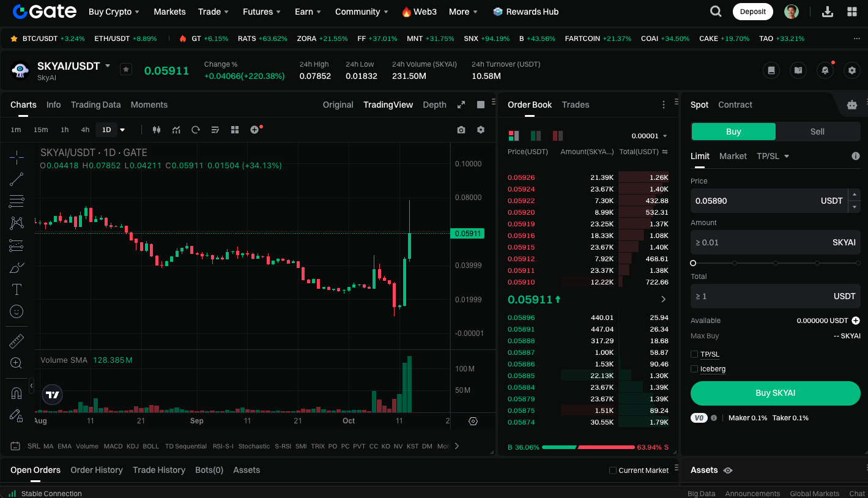
Task: Enable the TP/SL checkbox
Action: point(694,354)
